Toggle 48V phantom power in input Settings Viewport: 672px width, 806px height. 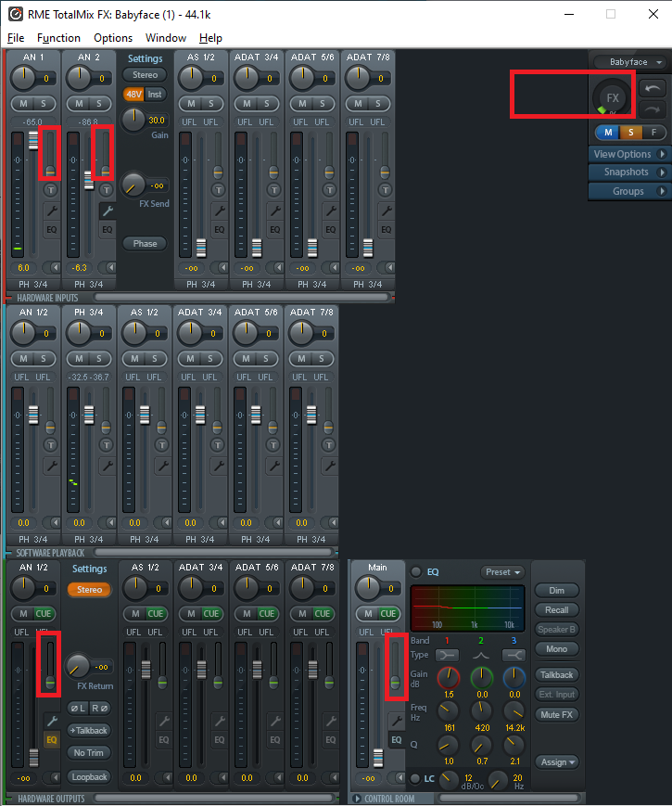[x=133, y=94]
